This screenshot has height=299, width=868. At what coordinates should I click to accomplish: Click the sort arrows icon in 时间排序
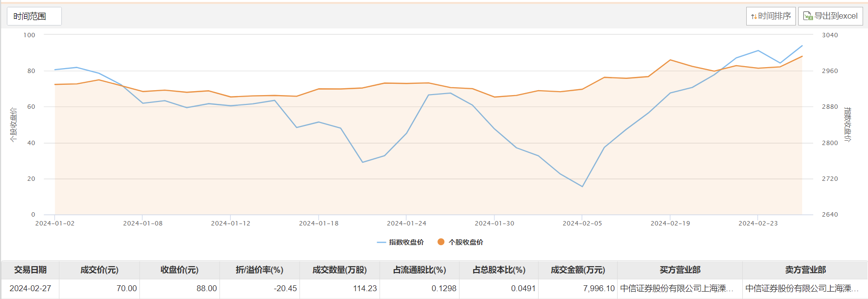[754, 17]
